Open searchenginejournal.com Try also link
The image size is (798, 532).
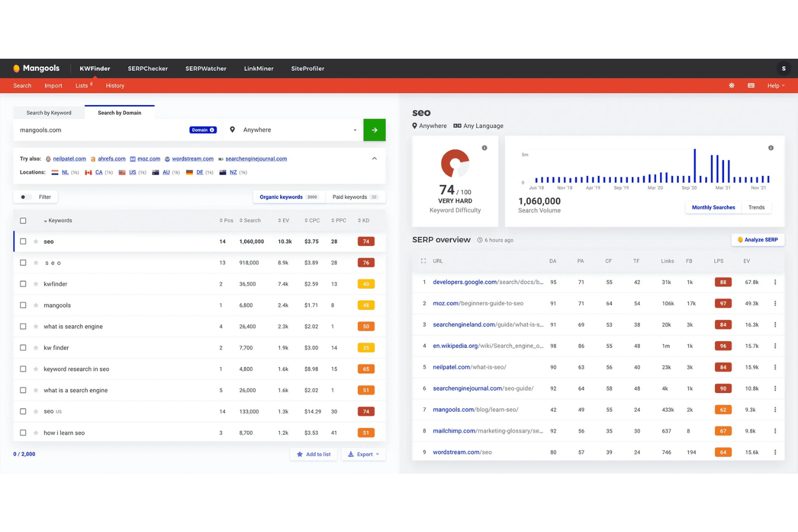click(x=256, y=158)
